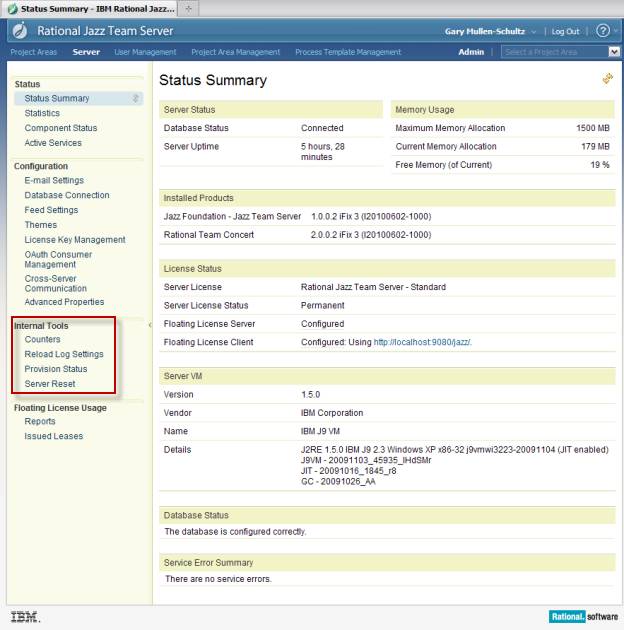Click the 19 % free memory value
Screen dimensions: 624x630
(x=599, y=165)
